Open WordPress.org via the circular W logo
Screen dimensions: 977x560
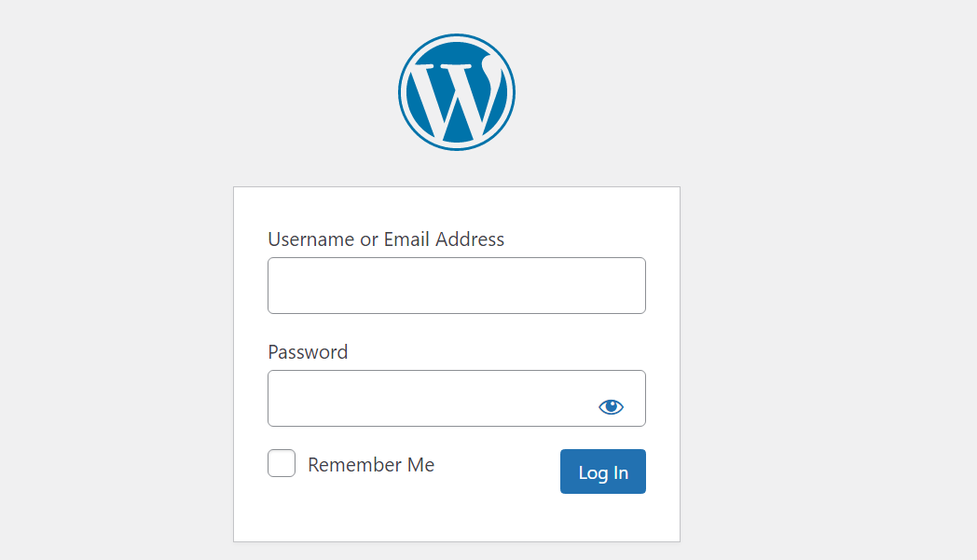[457, 90]
